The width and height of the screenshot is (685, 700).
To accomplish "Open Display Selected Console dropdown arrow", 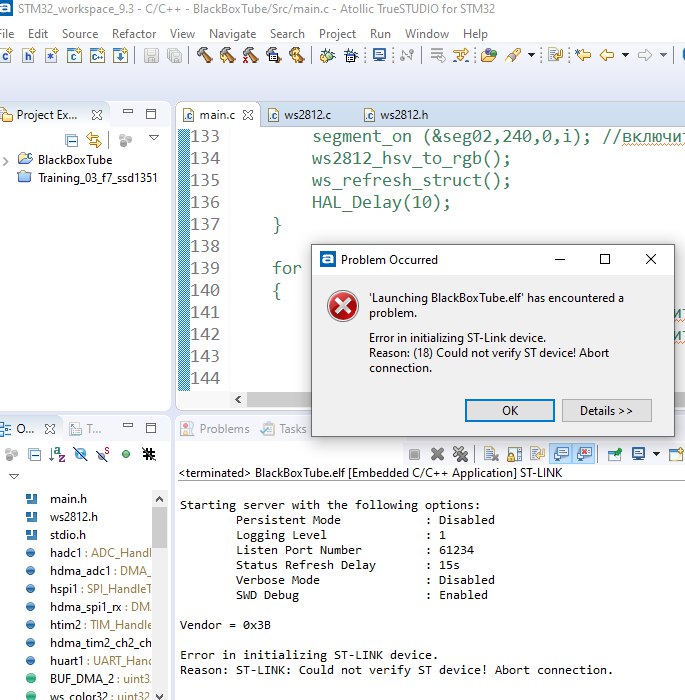I will click(656, 454).
